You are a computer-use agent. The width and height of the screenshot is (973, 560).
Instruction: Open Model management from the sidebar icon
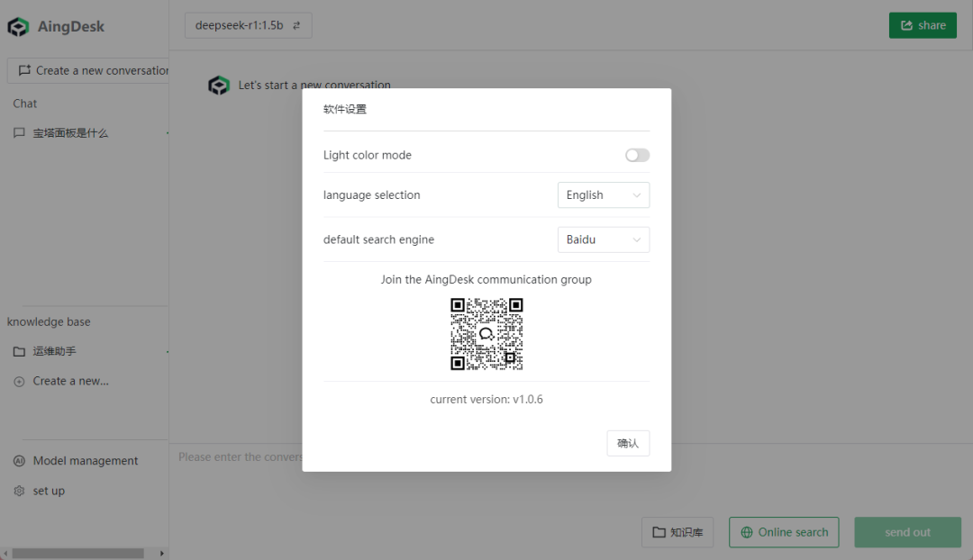point(20,461)
